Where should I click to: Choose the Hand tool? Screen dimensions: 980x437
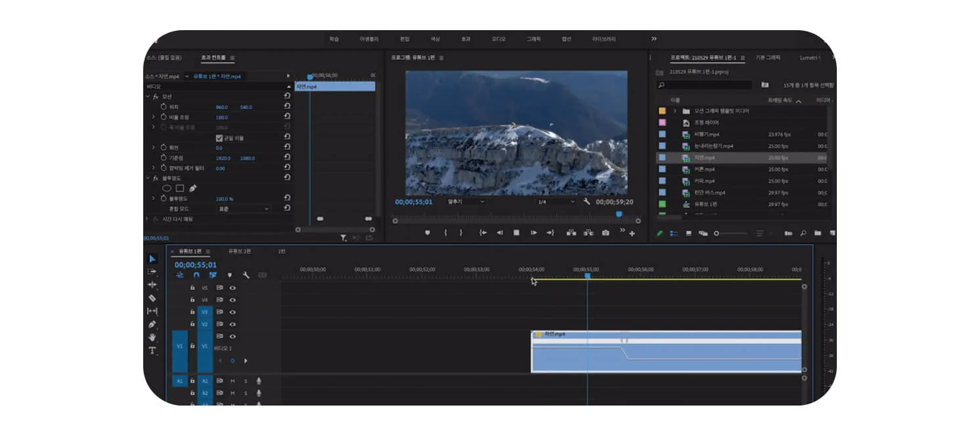tap(152, 337)
